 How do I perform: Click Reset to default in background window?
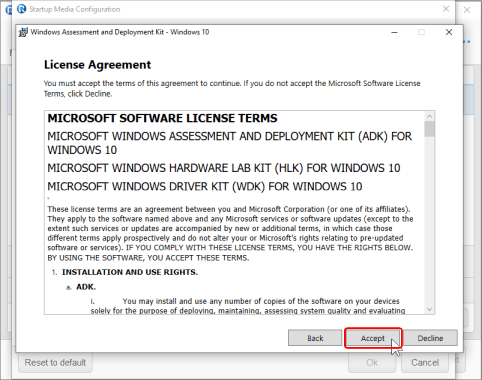(55, 362)
